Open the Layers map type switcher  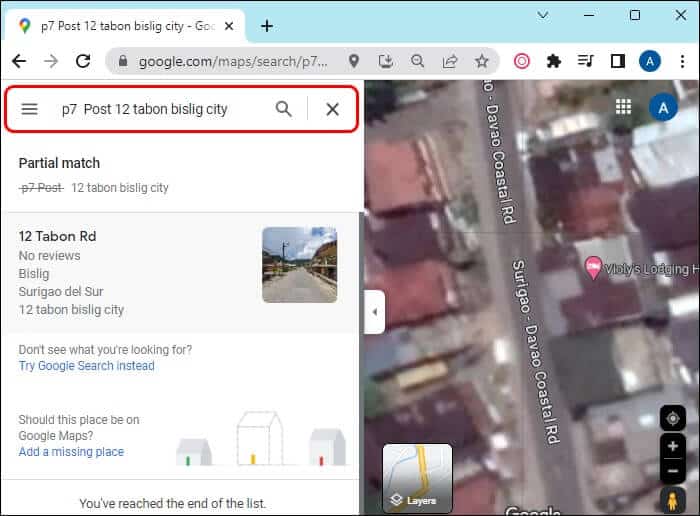point(417,478)
